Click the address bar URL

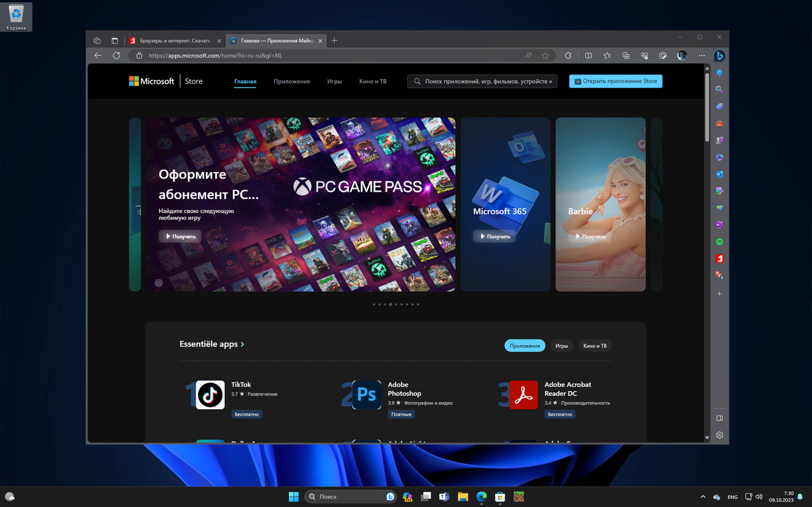[215, 55]
